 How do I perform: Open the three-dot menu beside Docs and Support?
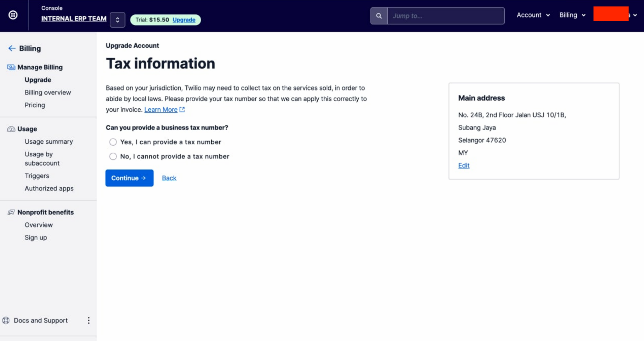[x=89, y=320]
